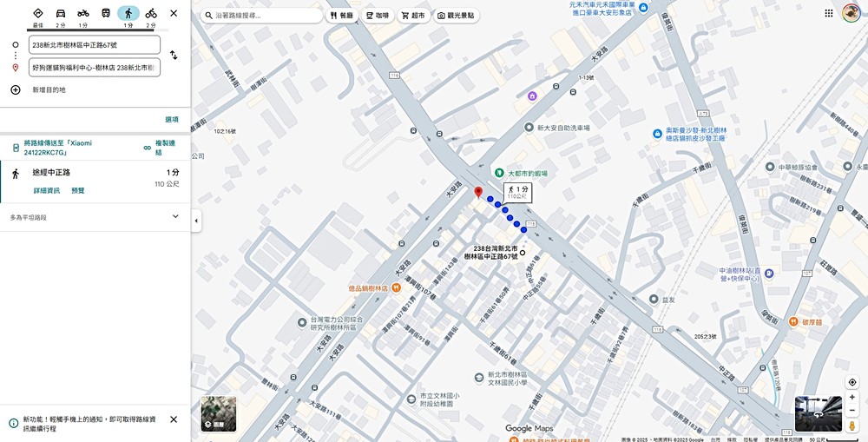Filter by 咖啡 coffee chip

coord(377,16)
